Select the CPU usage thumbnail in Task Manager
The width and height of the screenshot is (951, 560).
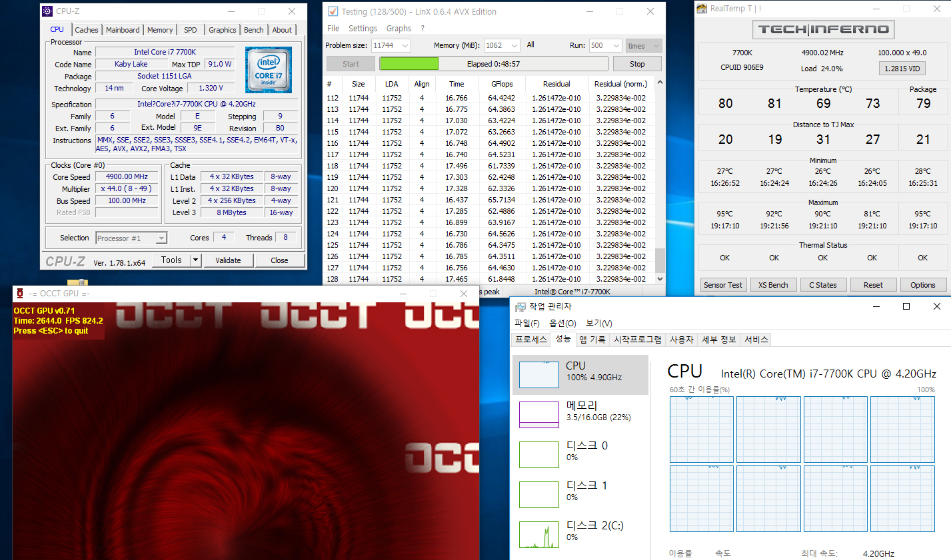pyautogui.click(x=539, y=374)
